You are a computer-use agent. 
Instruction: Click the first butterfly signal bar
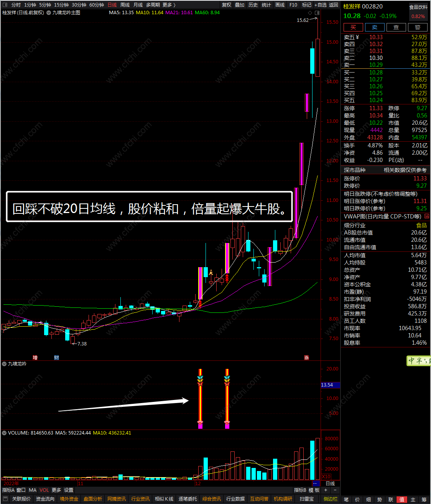click(x=200, y=398)
